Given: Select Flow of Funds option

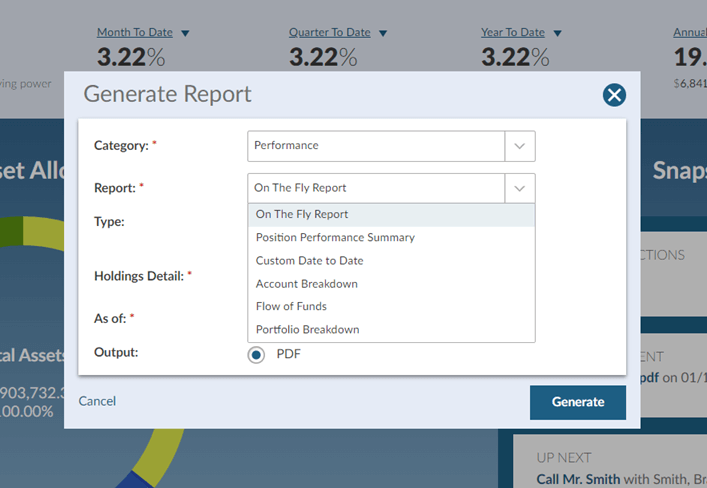Looking at the screenshot, I should pyautogui.click(x=391, y=306).
